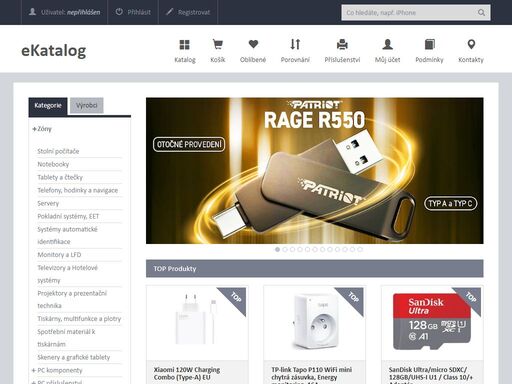Expand the PC komponenty category
512x384 pixels.
tap(34, 370)
